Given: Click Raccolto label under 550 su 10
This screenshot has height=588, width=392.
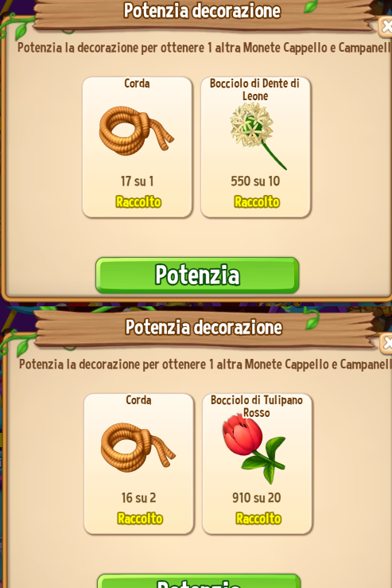Looking at the screenshot, I should (257, 202).
